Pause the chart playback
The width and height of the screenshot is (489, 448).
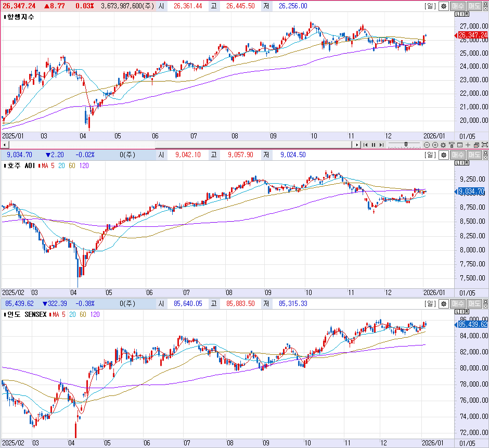click(374, 145)
